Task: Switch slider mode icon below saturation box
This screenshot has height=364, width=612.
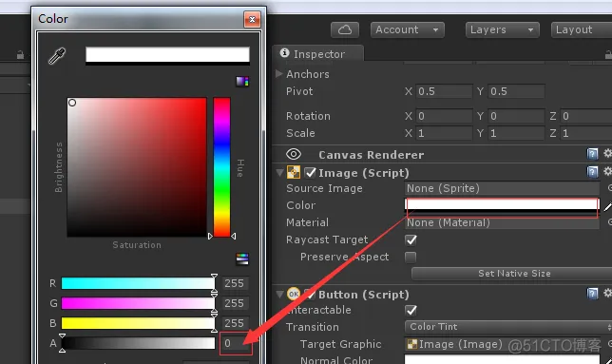Action: (x=242, y=259)
